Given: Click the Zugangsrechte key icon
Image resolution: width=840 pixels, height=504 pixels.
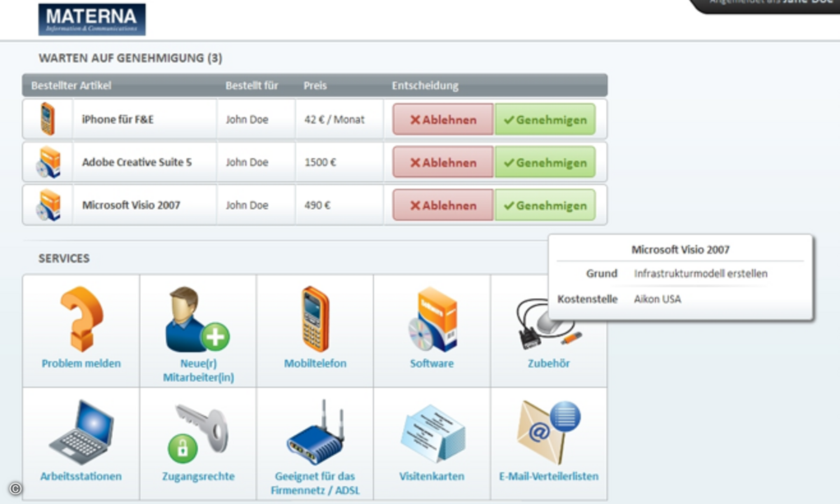Looking at the screenshot, I should tap(197, 432).
